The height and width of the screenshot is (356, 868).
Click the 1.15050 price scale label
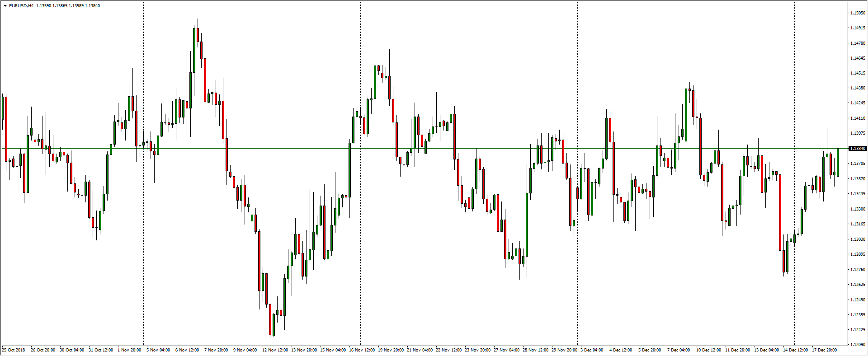[858, 13]
